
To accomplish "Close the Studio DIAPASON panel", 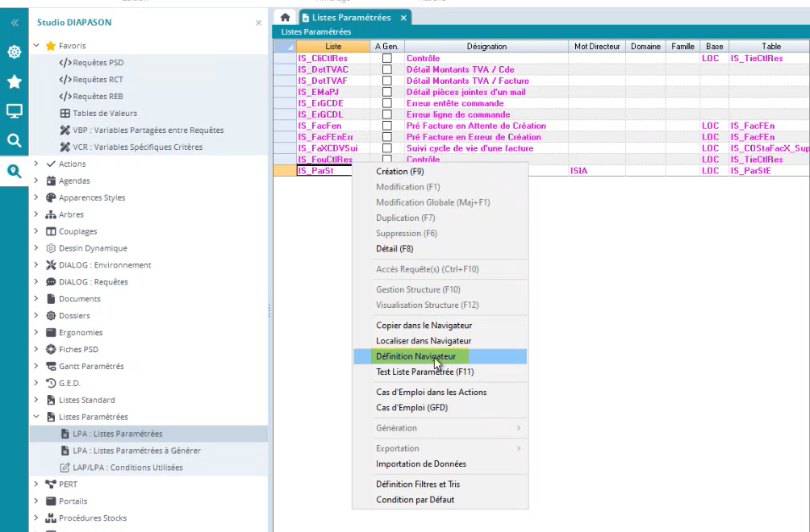I will (258, 23).
